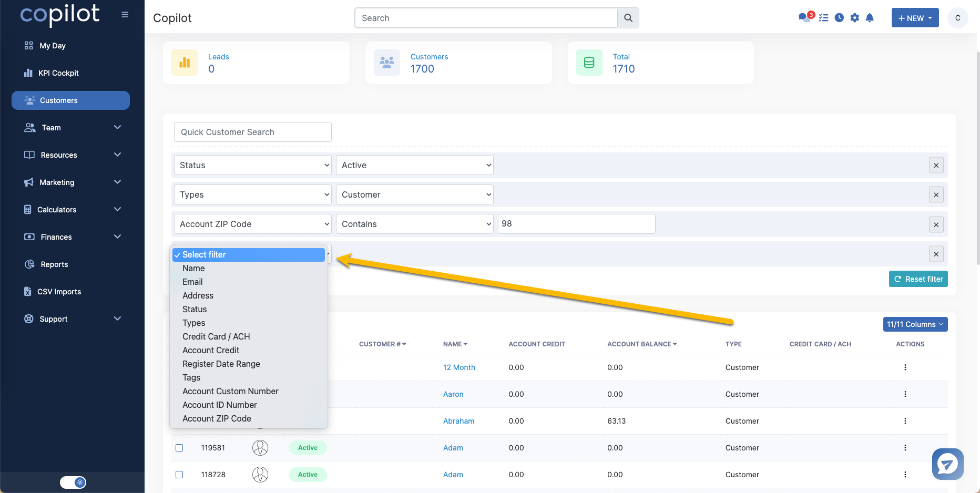Expand the Calculators sidebar section
Viewport: 980px width, 493px height.
coord(71,210)
